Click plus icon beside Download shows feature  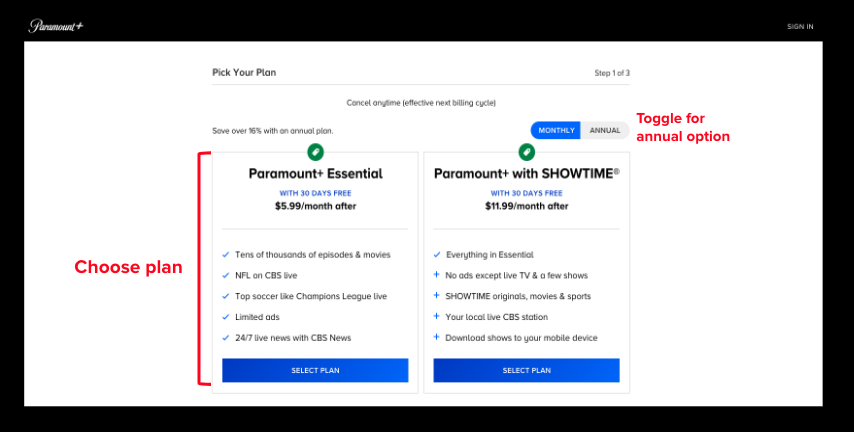coord(437,338)
